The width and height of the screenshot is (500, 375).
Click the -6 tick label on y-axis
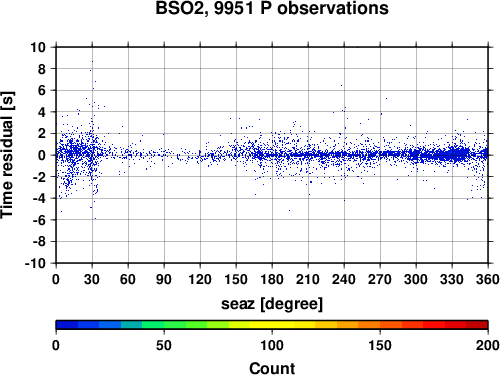pyautogui.click(x=39, y=220)
